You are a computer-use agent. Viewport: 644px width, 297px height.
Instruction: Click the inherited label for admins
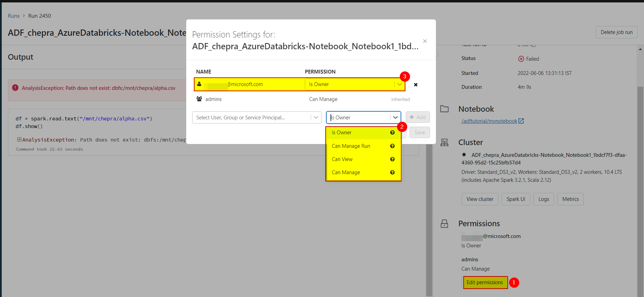click(x=401, y=99)
